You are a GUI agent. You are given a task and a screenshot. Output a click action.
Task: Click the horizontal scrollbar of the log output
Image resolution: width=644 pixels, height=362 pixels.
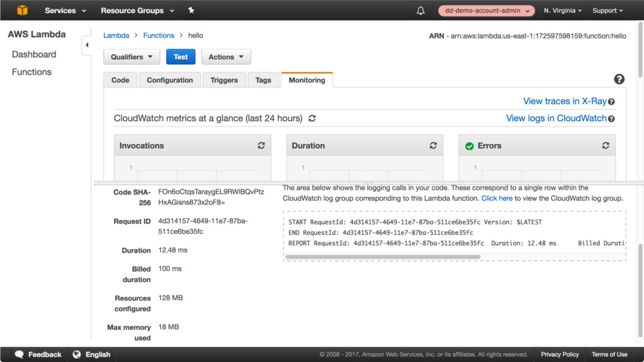pyautogui.click(x=383, y=257)
